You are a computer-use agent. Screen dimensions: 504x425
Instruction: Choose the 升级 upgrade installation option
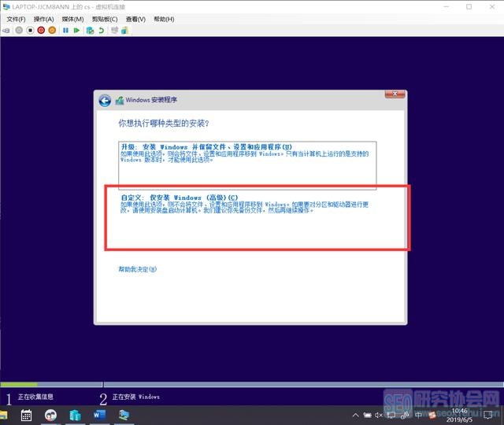(247, 165)
